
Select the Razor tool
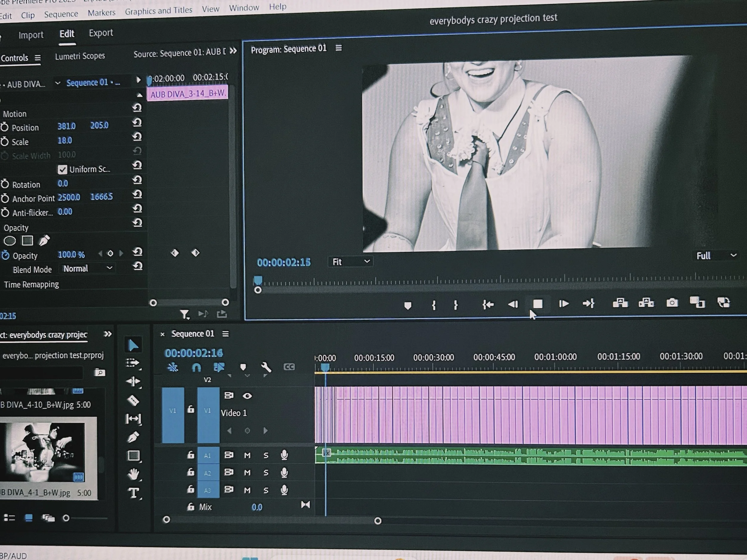tap(133, 400)
